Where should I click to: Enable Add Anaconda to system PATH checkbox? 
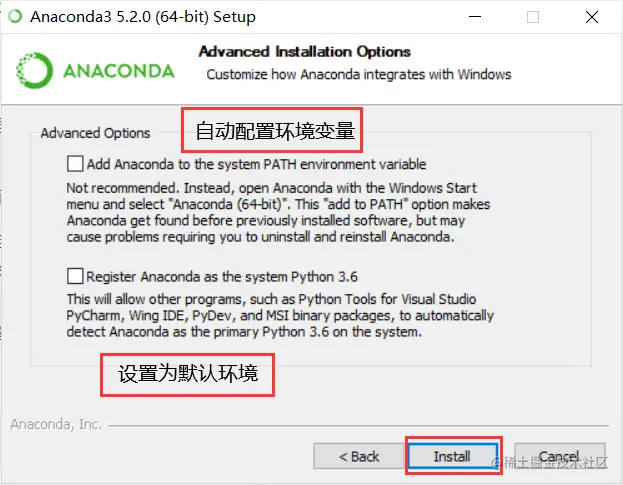(75, 164)
